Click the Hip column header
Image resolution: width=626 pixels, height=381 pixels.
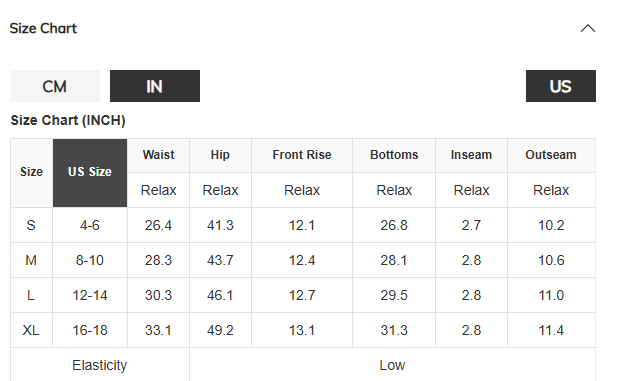click(x=220, y=155)
